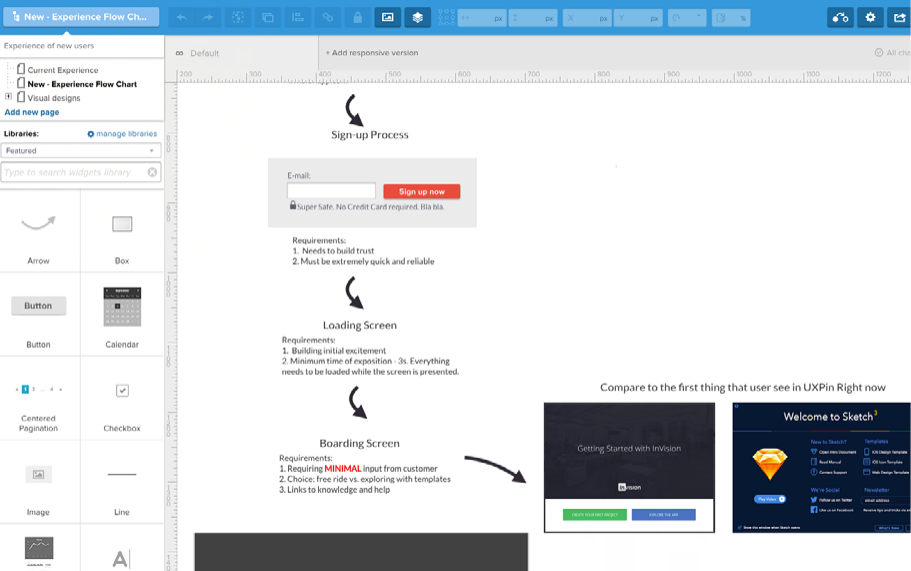Pick the Checkbox widget from library
Screen dimensions: 911x571
(x=122, y=398)
